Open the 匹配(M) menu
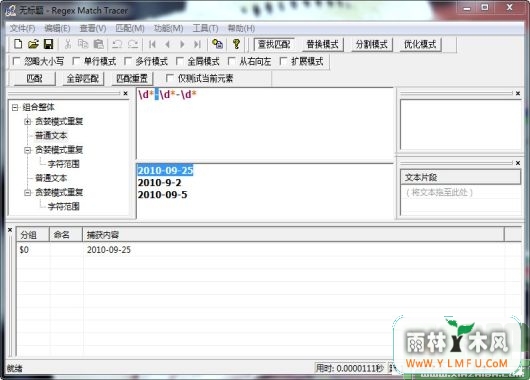Screen dimensions: 530x380 (130, 28)
